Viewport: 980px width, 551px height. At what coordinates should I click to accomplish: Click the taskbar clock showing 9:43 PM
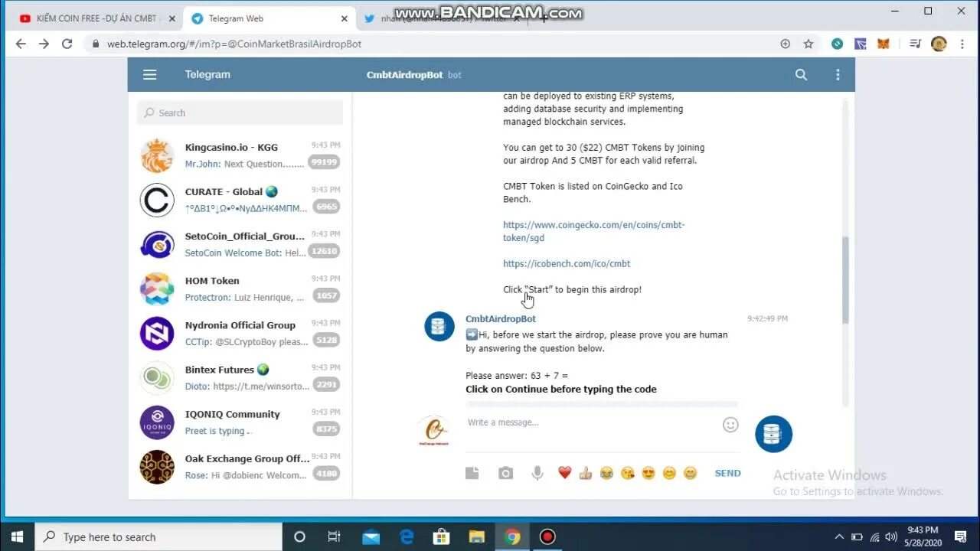pos(923,536)
